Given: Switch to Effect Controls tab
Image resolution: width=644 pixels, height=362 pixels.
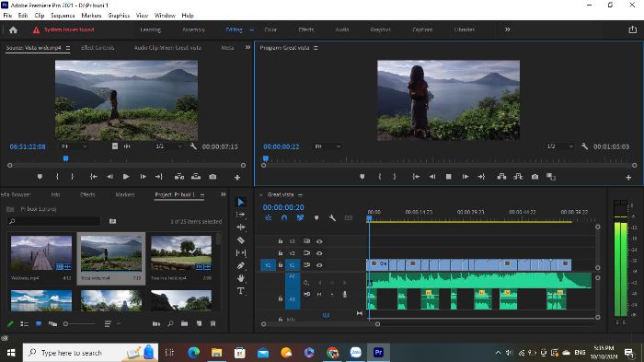Looking at the screenshot, I should click(x=98, y=48).
